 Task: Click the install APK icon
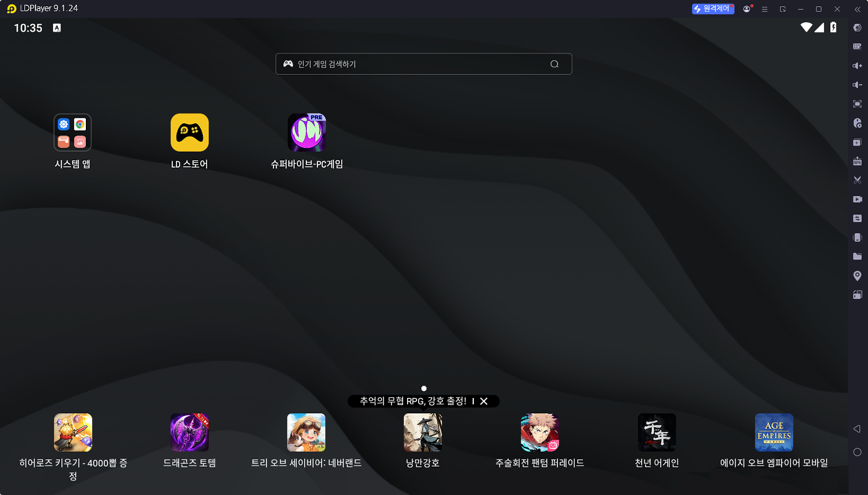click(x=857, y=161)
